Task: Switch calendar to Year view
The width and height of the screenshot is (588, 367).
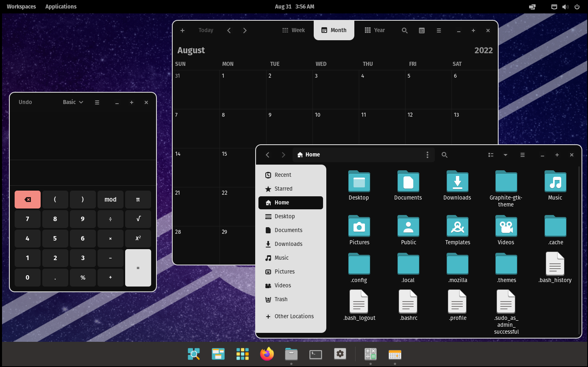Action: click(375, 30)
